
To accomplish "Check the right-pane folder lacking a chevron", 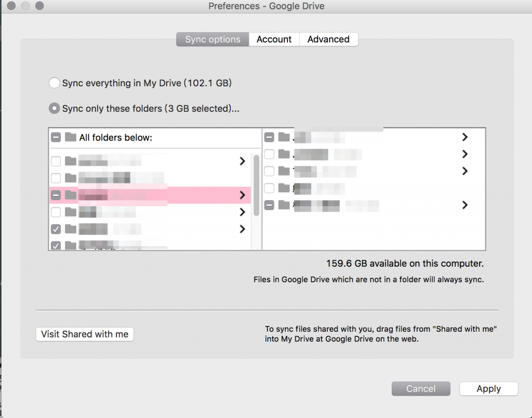I will click(x=270, y=188).
